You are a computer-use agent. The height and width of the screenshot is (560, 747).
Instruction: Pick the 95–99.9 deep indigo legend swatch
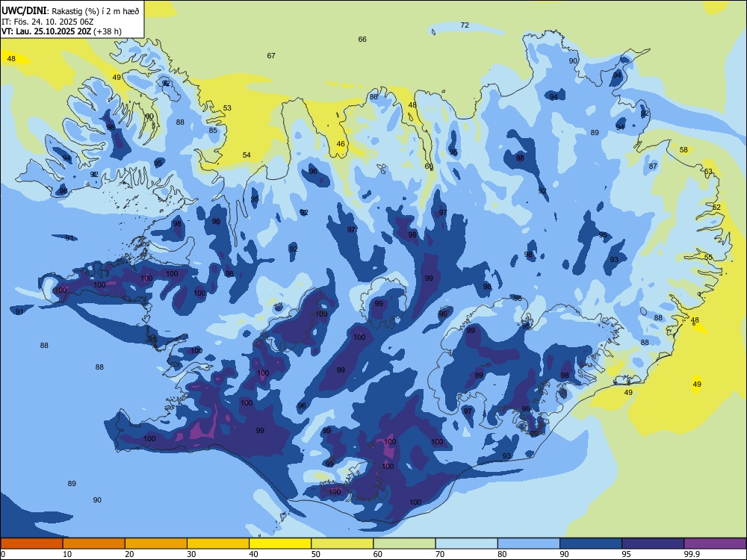(x=653, y=544)
